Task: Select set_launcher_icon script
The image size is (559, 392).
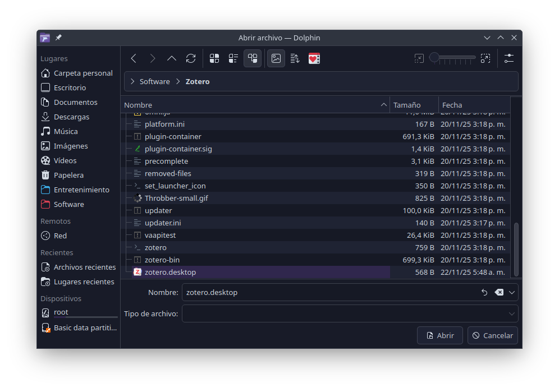Action: [315, 186]
